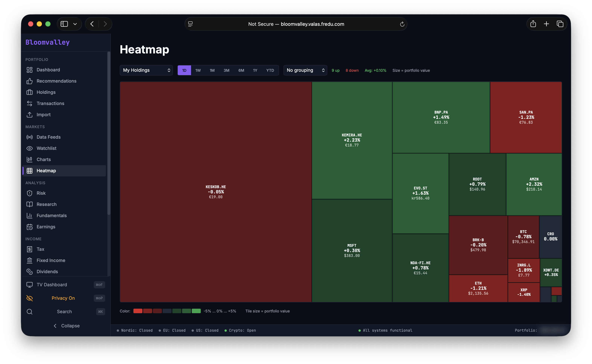Click the Recommendations thumbs-up icon
The width and height of the screenshot is (592, 364).
pos(29,81)
